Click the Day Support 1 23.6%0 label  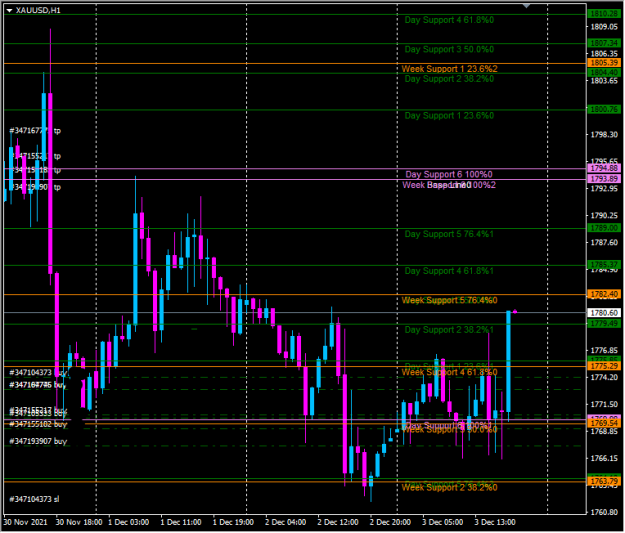coord(449,116)
